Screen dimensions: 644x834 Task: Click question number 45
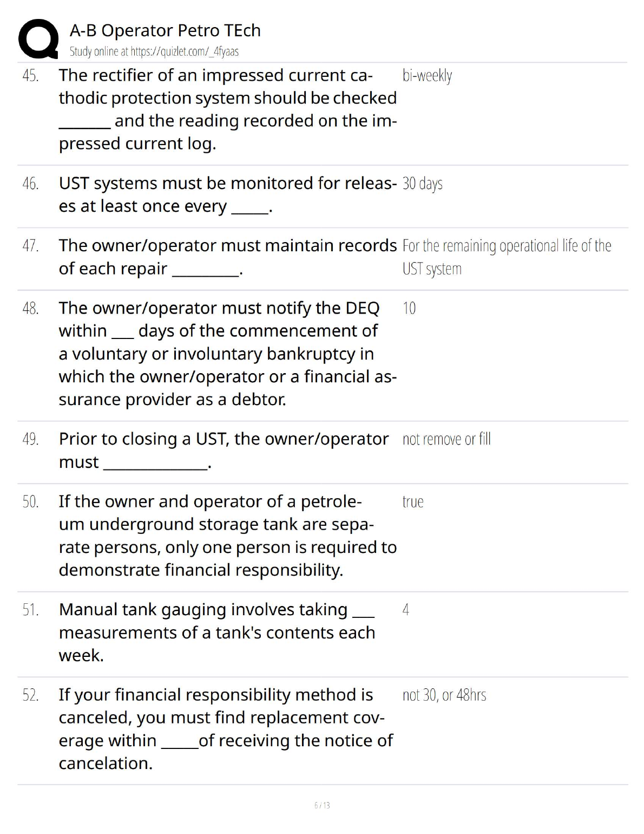tap(31, 75)
